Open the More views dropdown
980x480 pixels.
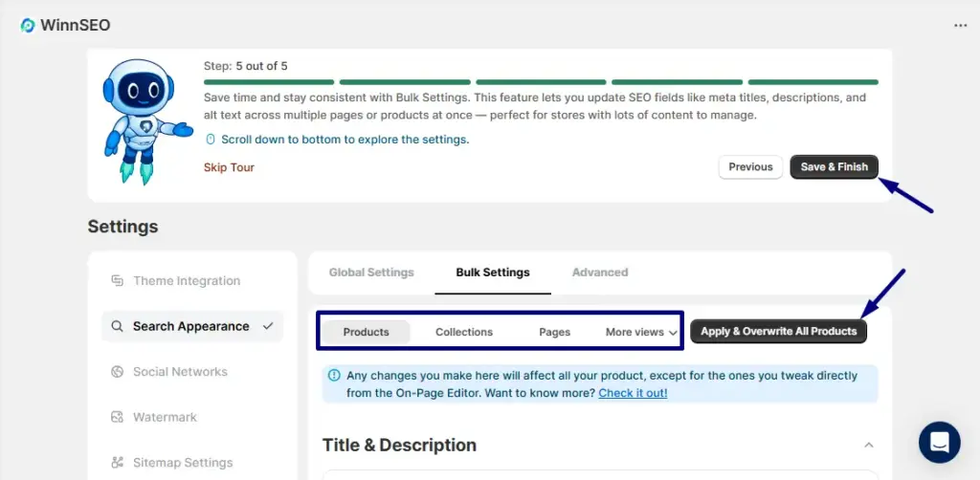(641, 332)
